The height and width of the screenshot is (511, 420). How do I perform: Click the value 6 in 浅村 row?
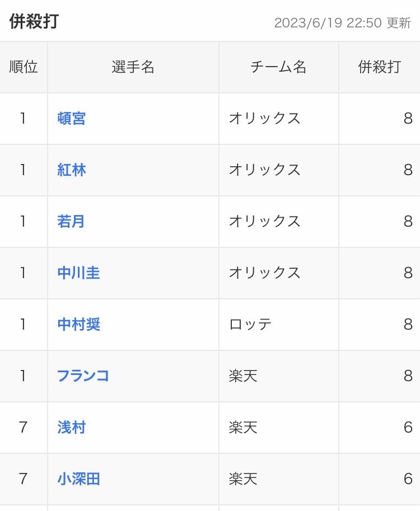click(x=408, y=427)
